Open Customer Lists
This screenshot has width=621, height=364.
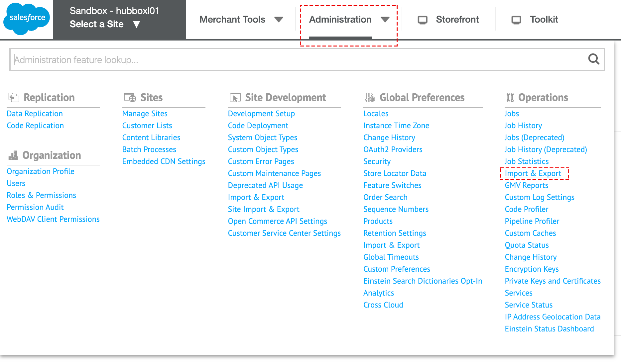pyautogui.click(x=147, y=126)
